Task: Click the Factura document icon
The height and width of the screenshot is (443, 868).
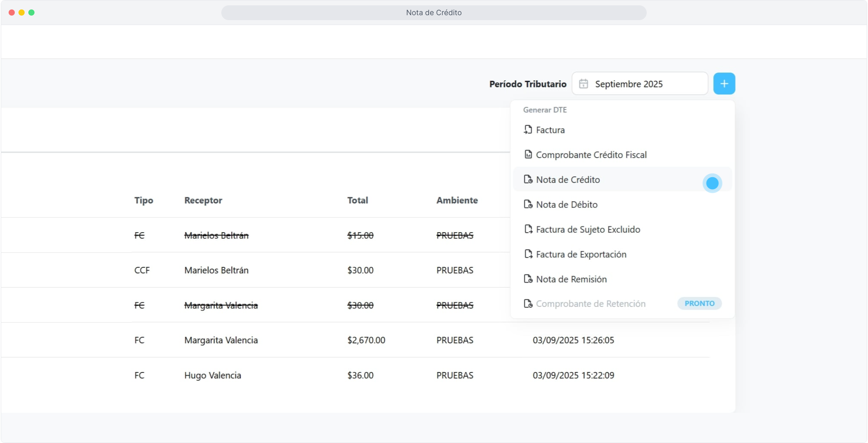Action: pos(528,130)
